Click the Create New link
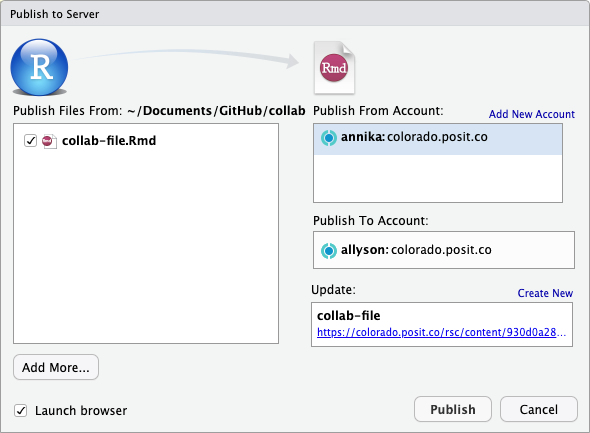The height and width of the screenshot is (433, 590). [x=545, y=293]
